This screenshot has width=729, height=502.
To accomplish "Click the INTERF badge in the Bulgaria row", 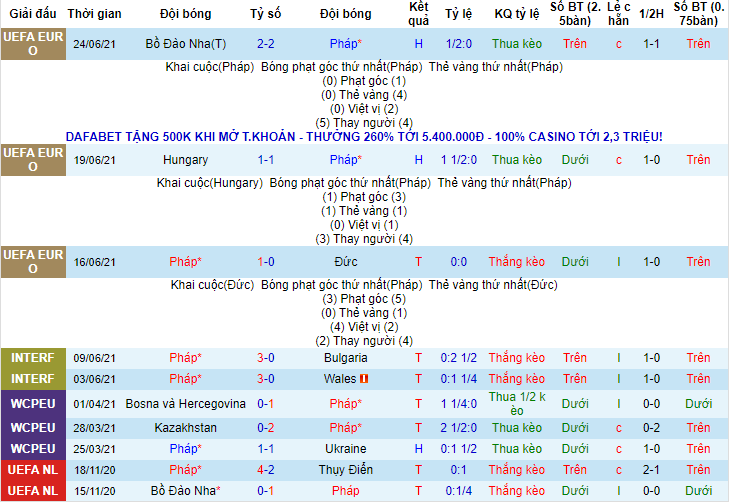I will tap(33, 357).
